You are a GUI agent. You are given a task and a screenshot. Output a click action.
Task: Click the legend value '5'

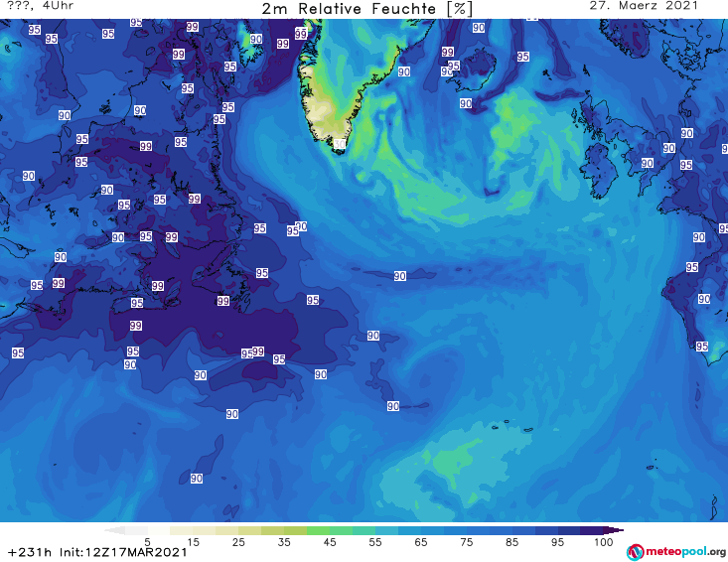tap(147, 542)
